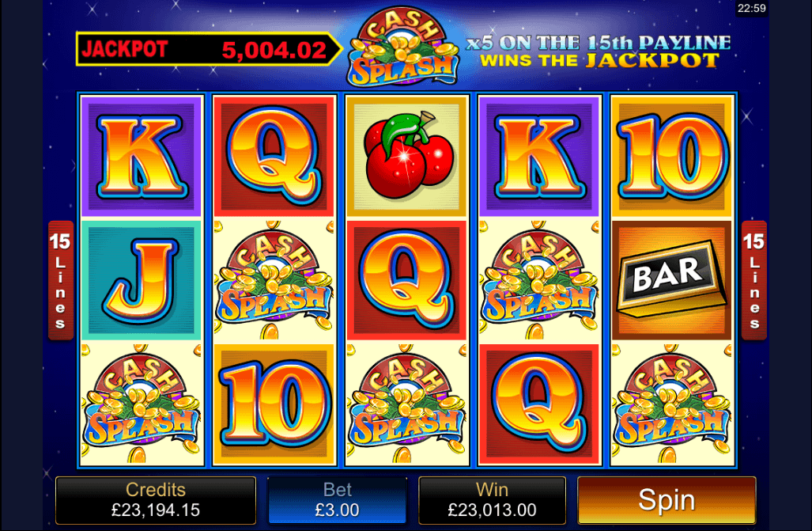Click the Cash Splash logo above the reels

[x=403, y=47]
